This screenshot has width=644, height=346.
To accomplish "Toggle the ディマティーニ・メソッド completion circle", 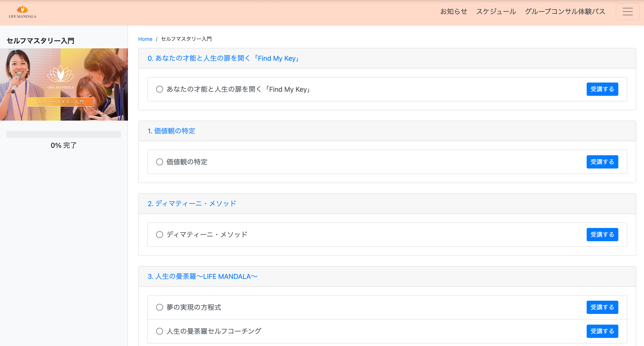I will [x=159, y=235].
